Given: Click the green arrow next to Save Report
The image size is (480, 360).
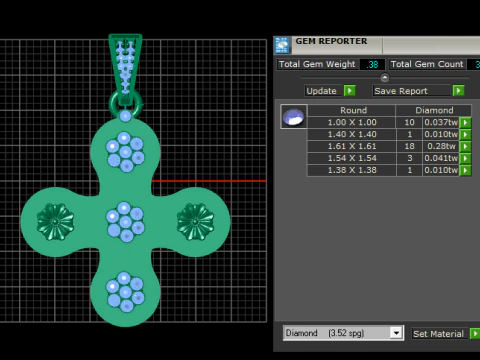Looking at the screenshot, I should coord(458,91).
